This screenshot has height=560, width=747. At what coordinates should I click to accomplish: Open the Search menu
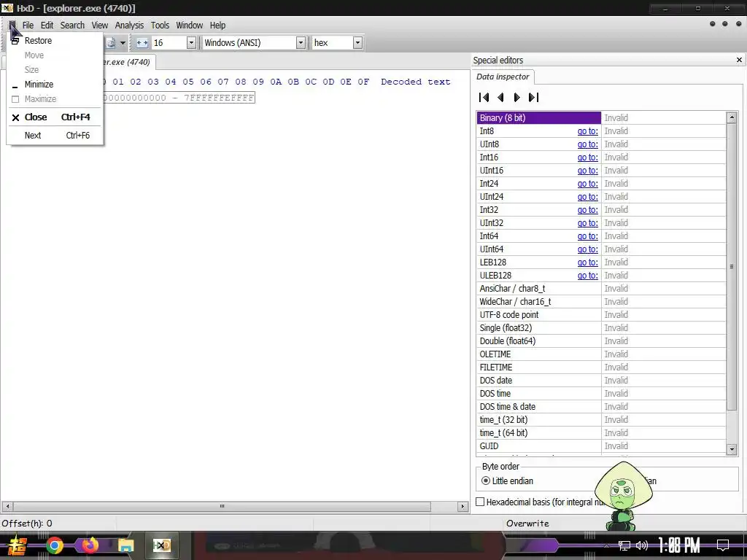[x=72, y=26]
